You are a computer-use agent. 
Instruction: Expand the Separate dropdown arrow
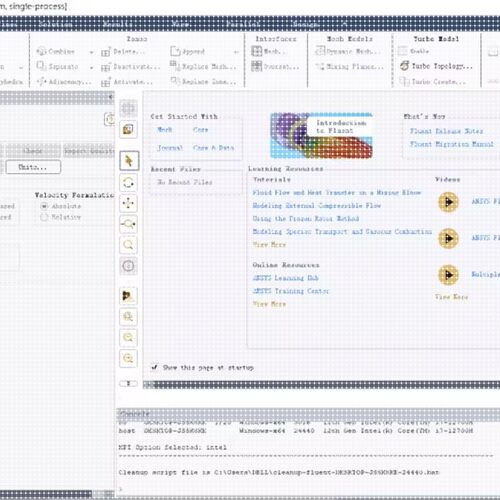92,68
